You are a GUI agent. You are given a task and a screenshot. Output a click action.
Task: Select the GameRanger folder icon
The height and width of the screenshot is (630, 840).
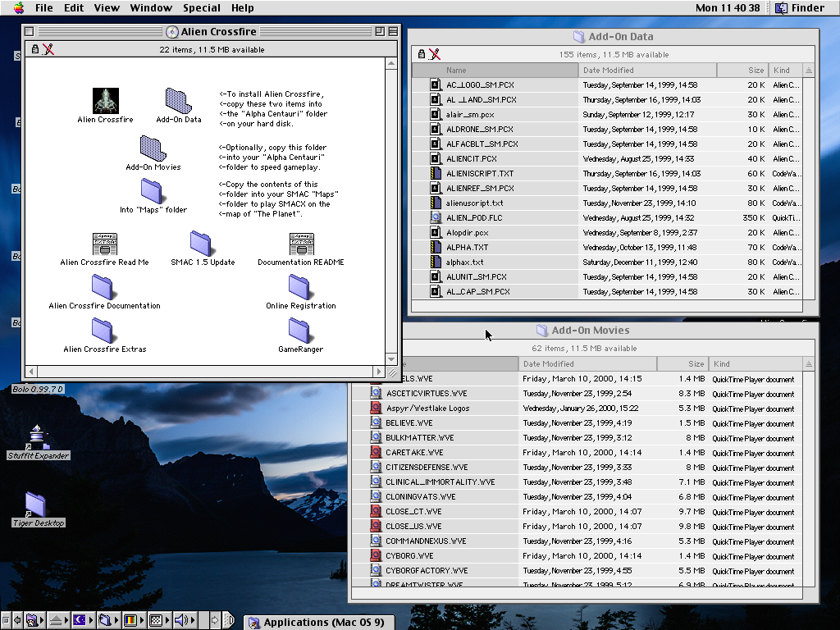point(299,330)
